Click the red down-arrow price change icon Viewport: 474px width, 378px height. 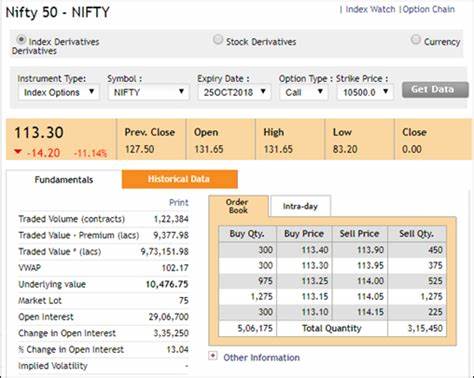coord(18,152)
